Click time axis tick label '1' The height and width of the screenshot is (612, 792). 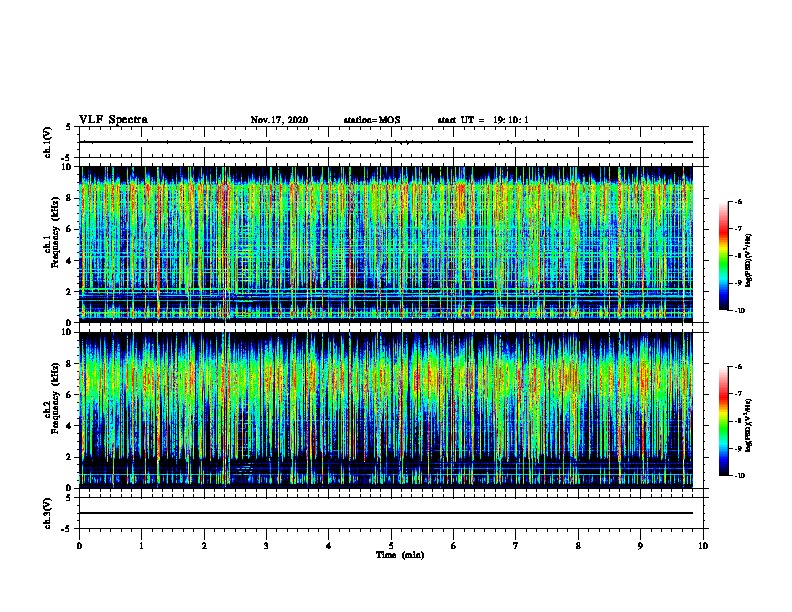tap(141, 546)
